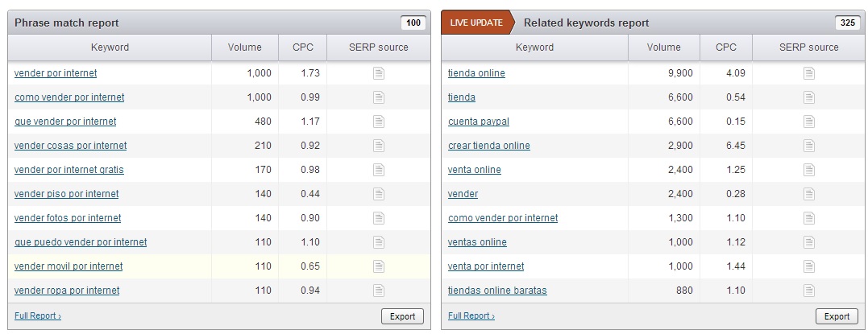868x334 pixels.
Task: Open 'vender fotos por internet' keyword
Action: pos(68,218)
